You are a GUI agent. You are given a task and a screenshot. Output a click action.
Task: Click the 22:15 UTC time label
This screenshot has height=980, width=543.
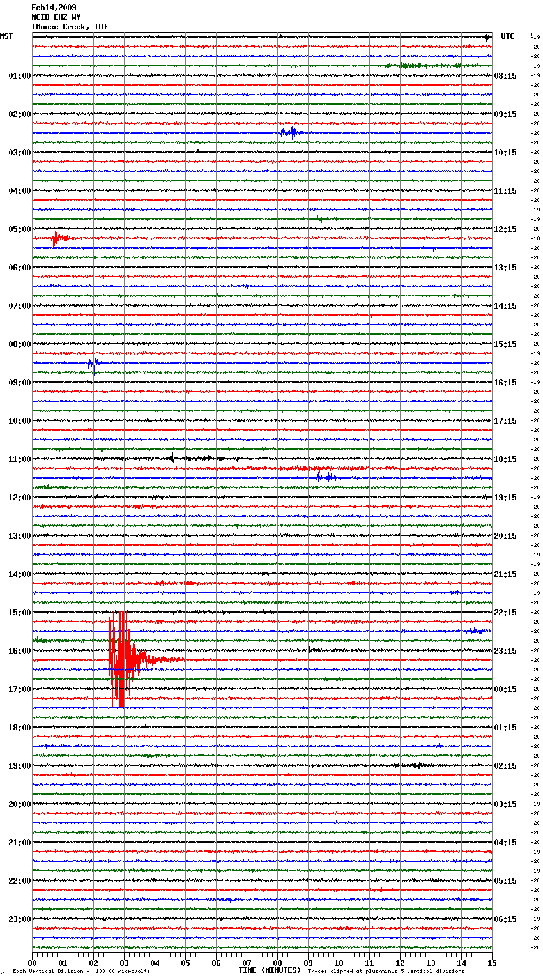coord(505,613)
